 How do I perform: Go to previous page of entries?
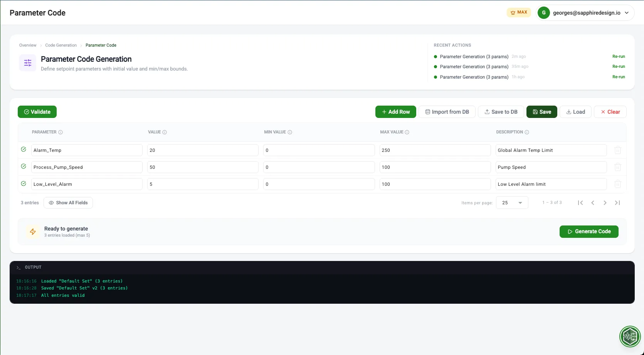click(x=593, y=203)
